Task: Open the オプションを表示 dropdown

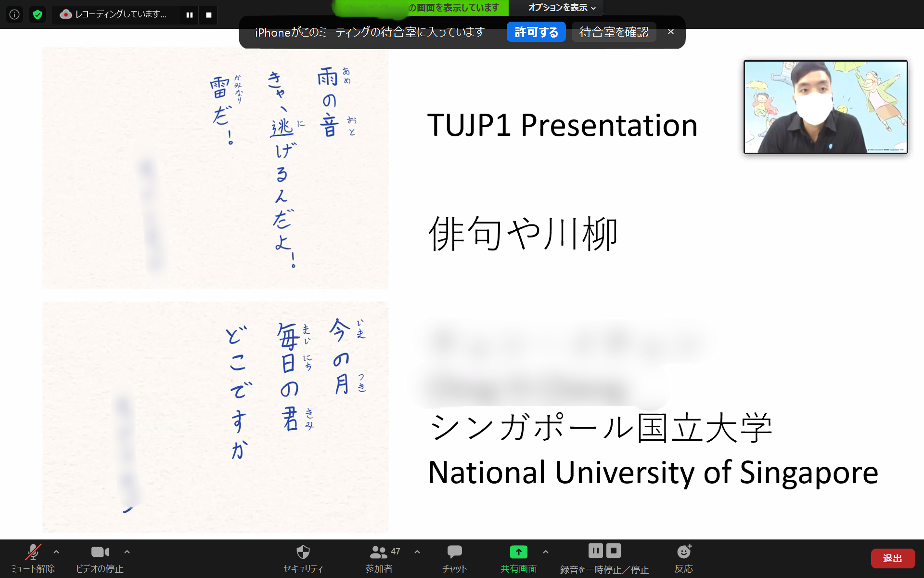Action: click(x=562, y=8)
